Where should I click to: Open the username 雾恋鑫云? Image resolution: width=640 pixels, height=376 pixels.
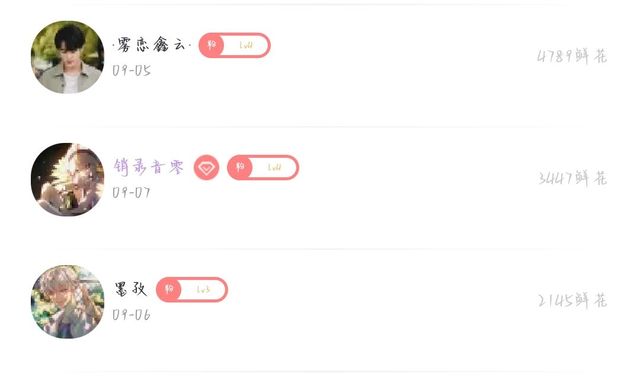pos(151,44)
